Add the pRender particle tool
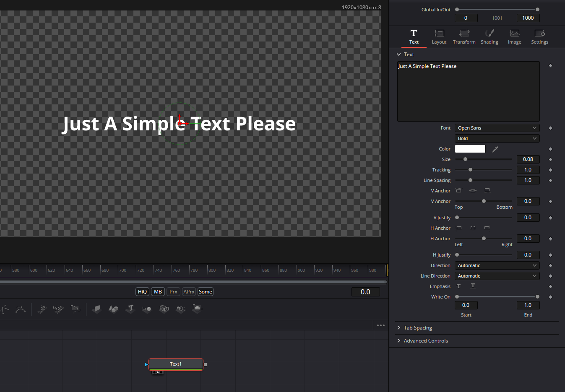The width and height of the screenshot is (565, 392). [x=76, y=309]
